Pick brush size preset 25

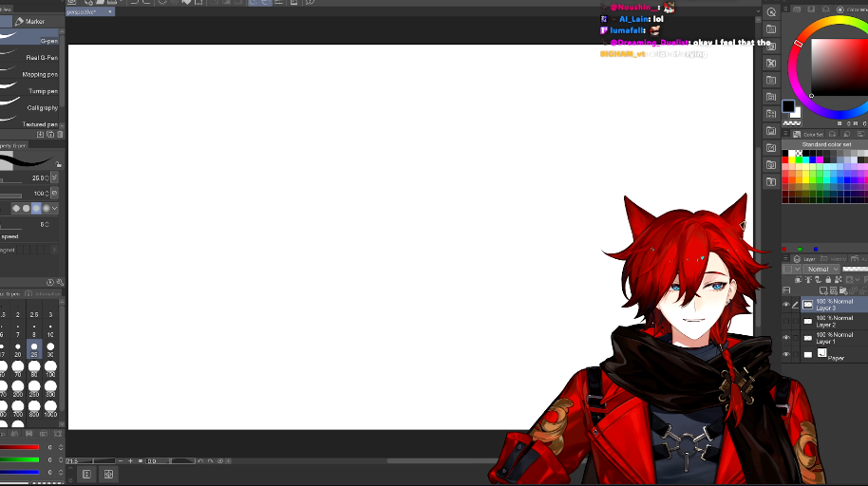34,349
